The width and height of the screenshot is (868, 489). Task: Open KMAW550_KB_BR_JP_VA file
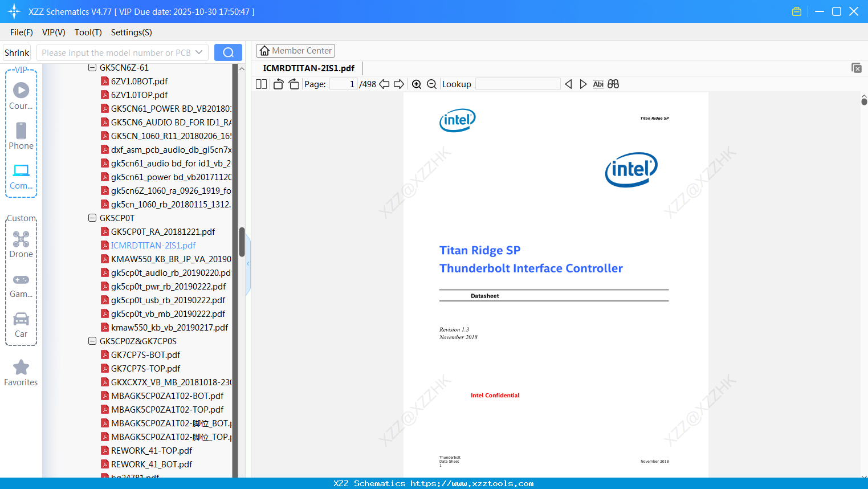tap(171, 259)
